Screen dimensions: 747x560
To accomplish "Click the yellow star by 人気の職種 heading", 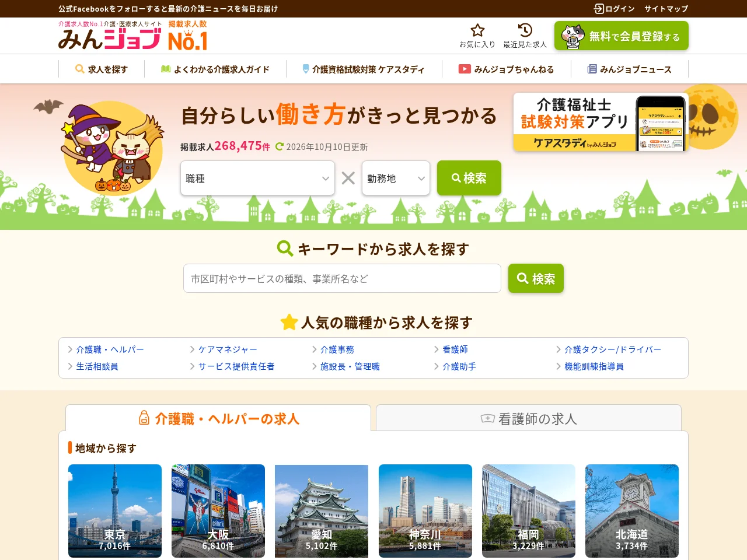I will point(289,322).
